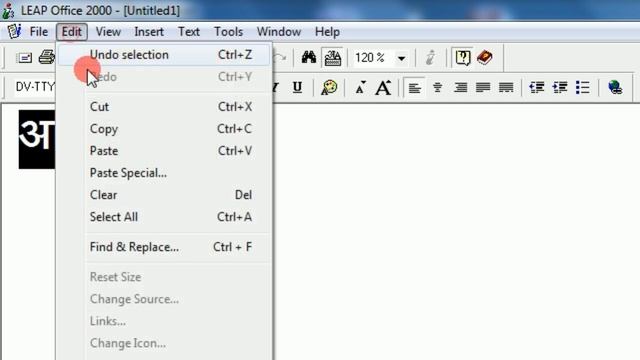Image resolution: width=640 pixels, height=360 pixels.
Task: Choose Copy from the Edit menu
Action: pyautogui.click(x=164, y=129)
